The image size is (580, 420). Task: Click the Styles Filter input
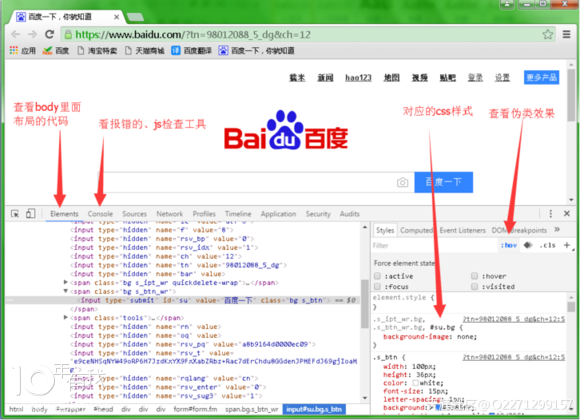[435, 245]
